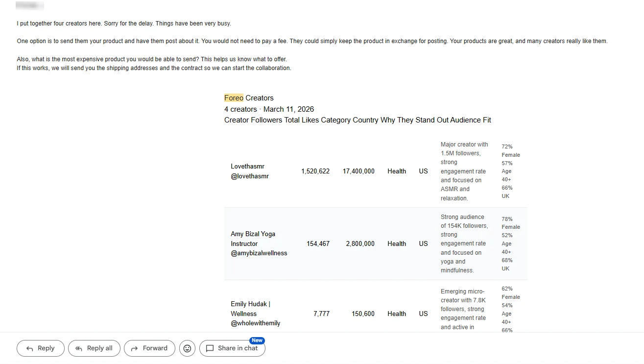Image resolution: width=644 pixels, height=364 pixels.
Task: Select the highlighted Foreo word
Action: (x=234, y=98)
